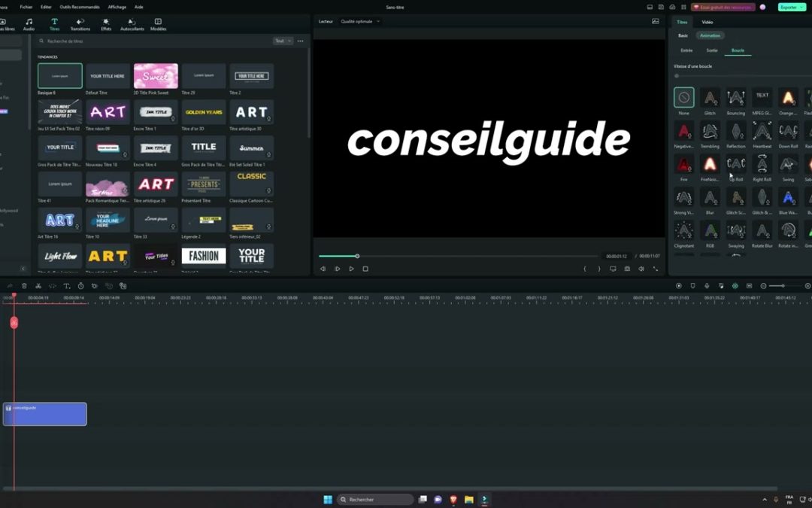Screen dimensions: 812x508
Task: Click the mark-in bracket icon
Action: [585, 269]
